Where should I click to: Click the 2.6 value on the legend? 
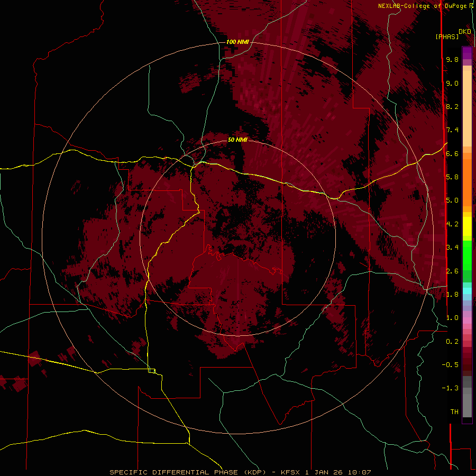tap(452, 271)
